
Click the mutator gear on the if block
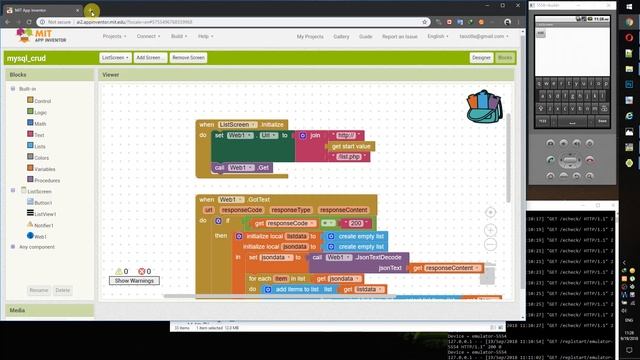(218, 221)
